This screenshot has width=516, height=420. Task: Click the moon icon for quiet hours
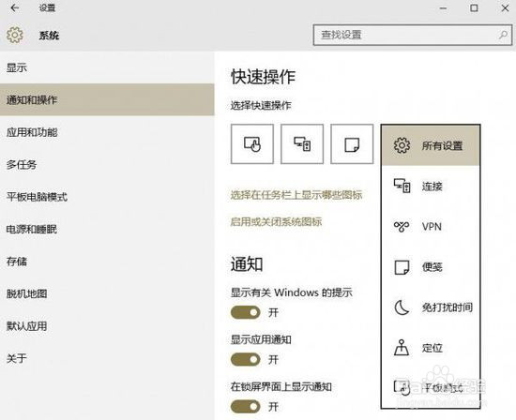[x=402, y=307]
